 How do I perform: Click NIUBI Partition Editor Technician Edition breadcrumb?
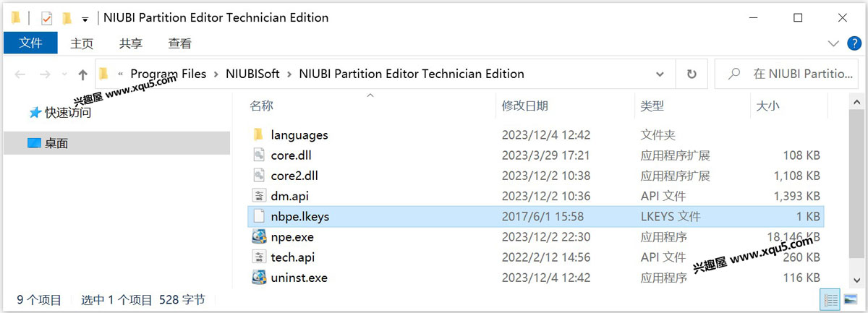(x=412, y=74)
